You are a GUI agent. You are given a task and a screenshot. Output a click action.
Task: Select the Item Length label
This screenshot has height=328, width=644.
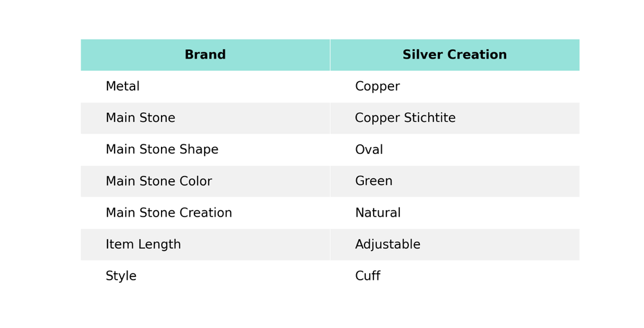143,244
